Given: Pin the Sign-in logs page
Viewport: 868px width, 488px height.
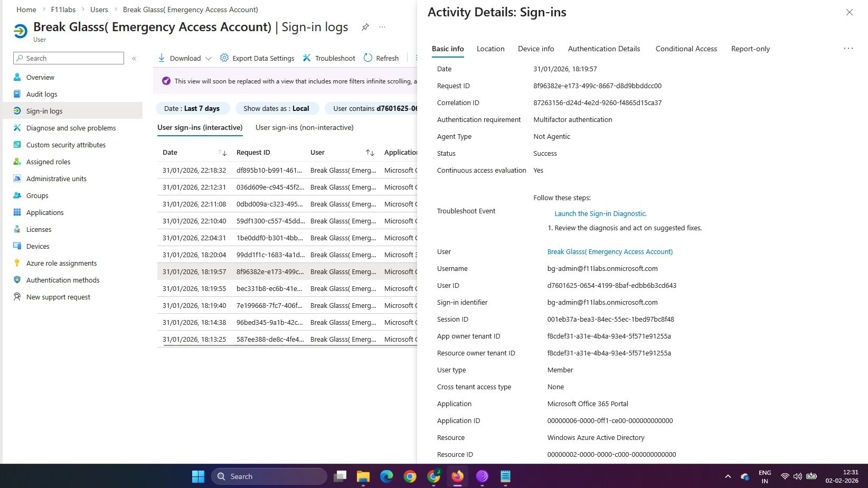Looking at the screenshot, I should tap(365, 27).
